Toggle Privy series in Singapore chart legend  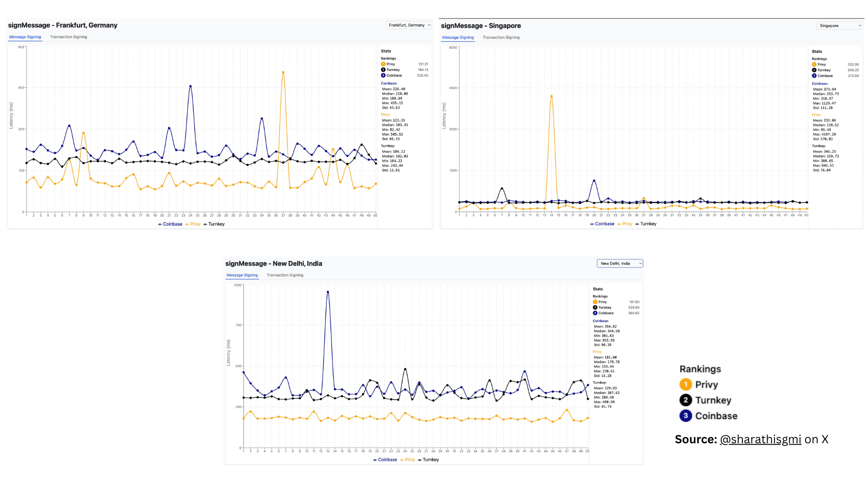625,224
